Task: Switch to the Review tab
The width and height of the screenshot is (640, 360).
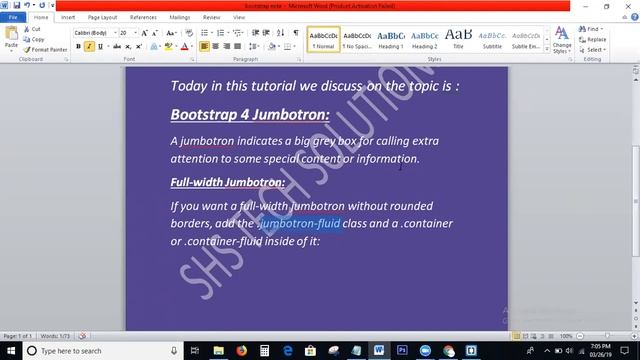Action: pyautogui.click(x=211, y=17)
